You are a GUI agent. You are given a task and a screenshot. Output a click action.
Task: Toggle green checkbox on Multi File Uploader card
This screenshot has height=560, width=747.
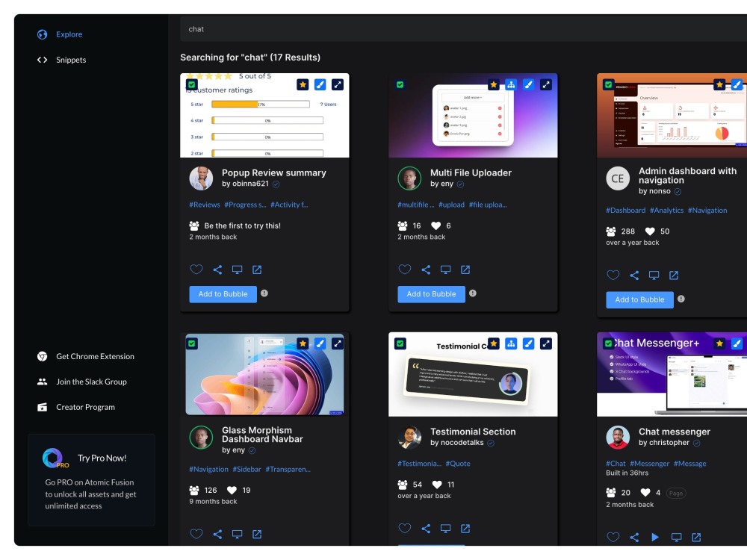point(400,85)
